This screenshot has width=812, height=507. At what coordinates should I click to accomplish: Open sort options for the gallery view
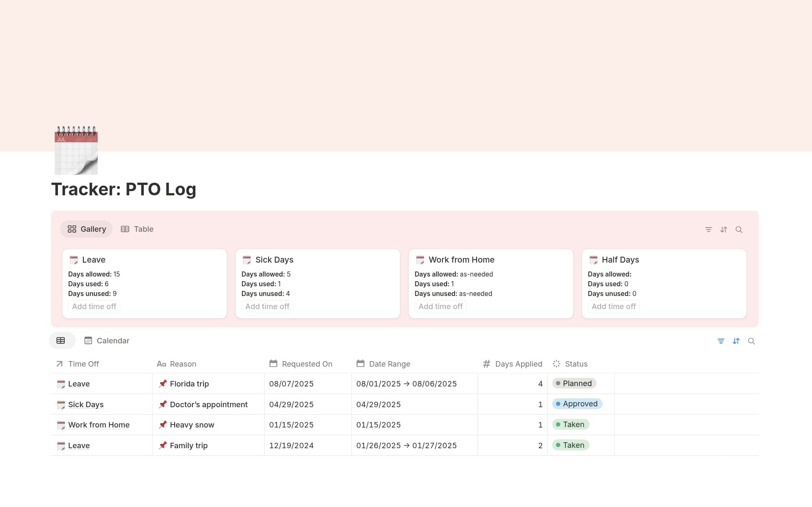click(724, 229)
